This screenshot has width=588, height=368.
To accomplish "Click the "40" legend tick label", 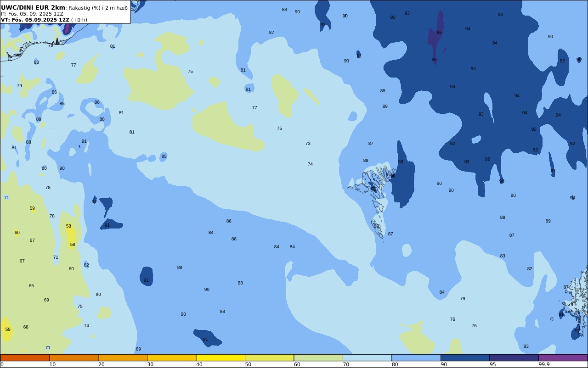I will pyautogui.click(x=199, y=364).
